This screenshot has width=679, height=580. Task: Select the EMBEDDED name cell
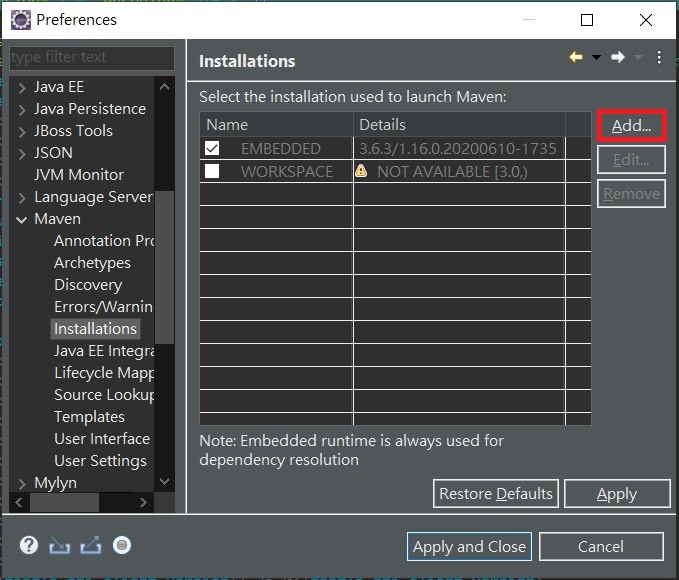[281, 149]
